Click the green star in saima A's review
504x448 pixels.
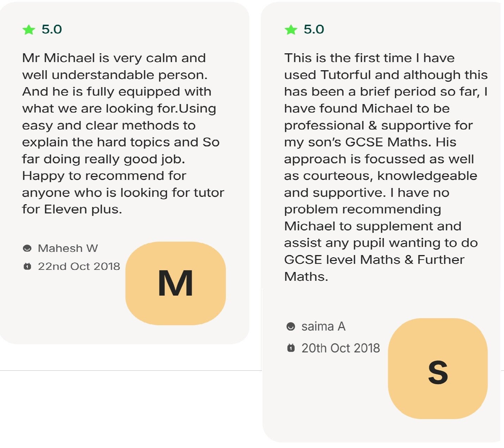291,30
